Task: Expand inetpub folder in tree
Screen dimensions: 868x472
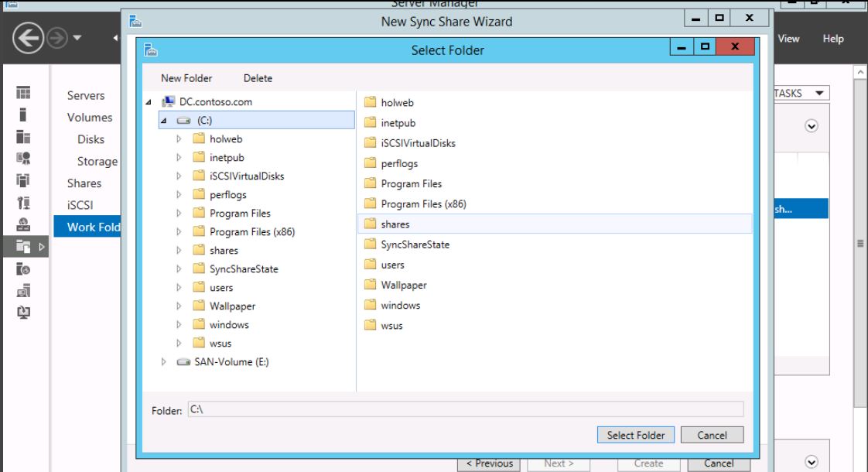Action: pos(179,157)
